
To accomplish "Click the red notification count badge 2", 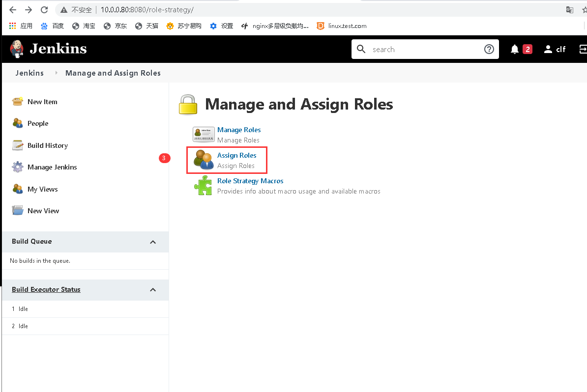I will click(x=528, y=49).
